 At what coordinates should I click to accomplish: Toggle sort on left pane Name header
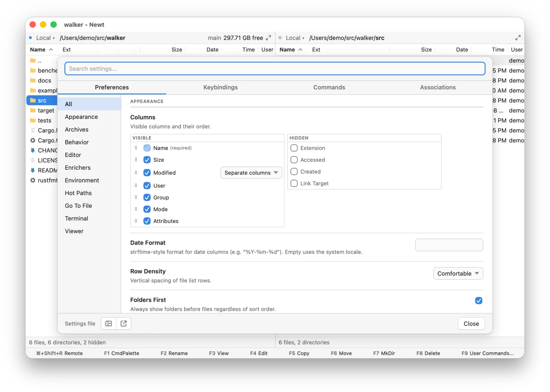point(41,49)
